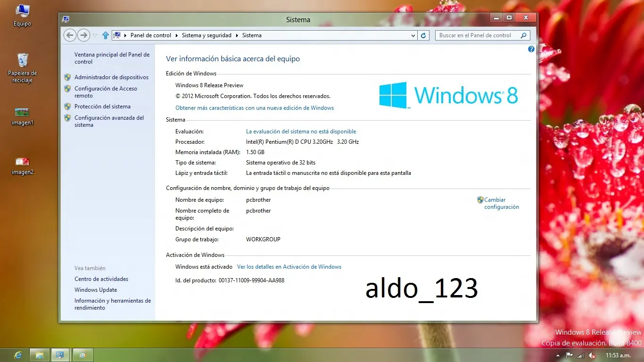644x362 pixels.
Task: Minimize the Sistema window
Action: [x=496, y=18]
